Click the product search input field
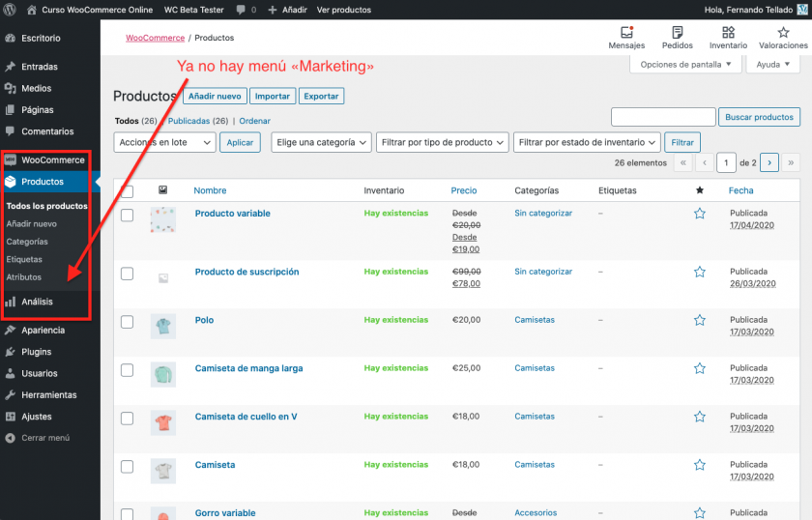Screen dimensions: 812x520 pos(663,117)
